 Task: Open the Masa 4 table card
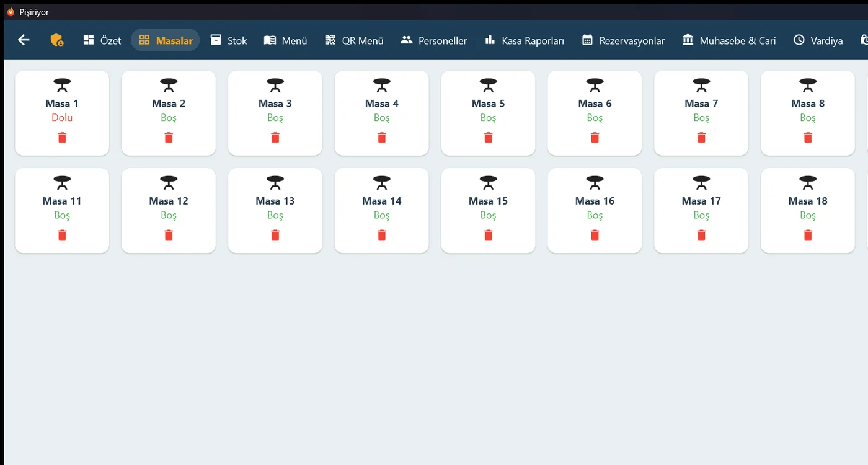pos(382,113)
